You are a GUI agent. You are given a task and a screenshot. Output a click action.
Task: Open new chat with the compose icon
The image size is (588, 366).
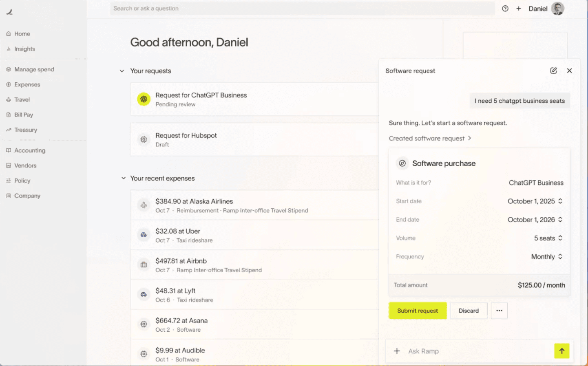(x=553, y=71)
